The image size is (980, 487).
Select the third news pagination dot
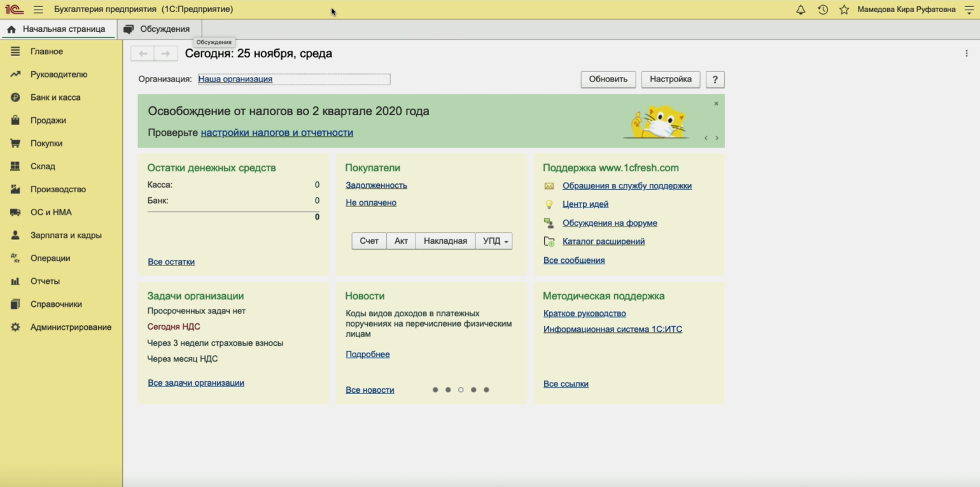tap(461, 390)
